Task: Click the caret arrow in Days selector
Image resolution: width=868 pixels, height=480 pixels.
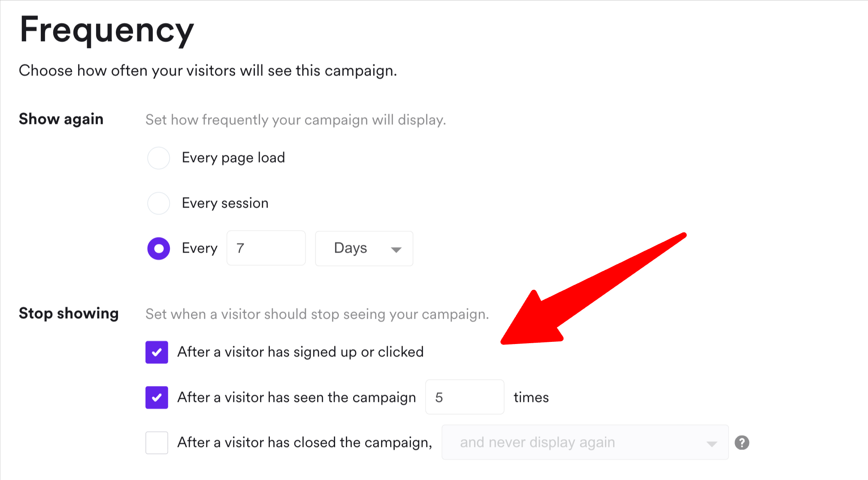Action: tap(396, 249)
